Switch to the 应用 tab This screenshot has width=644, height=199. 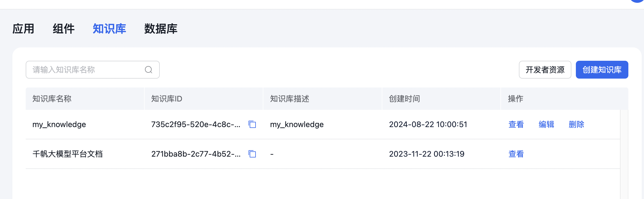(23, 29)
